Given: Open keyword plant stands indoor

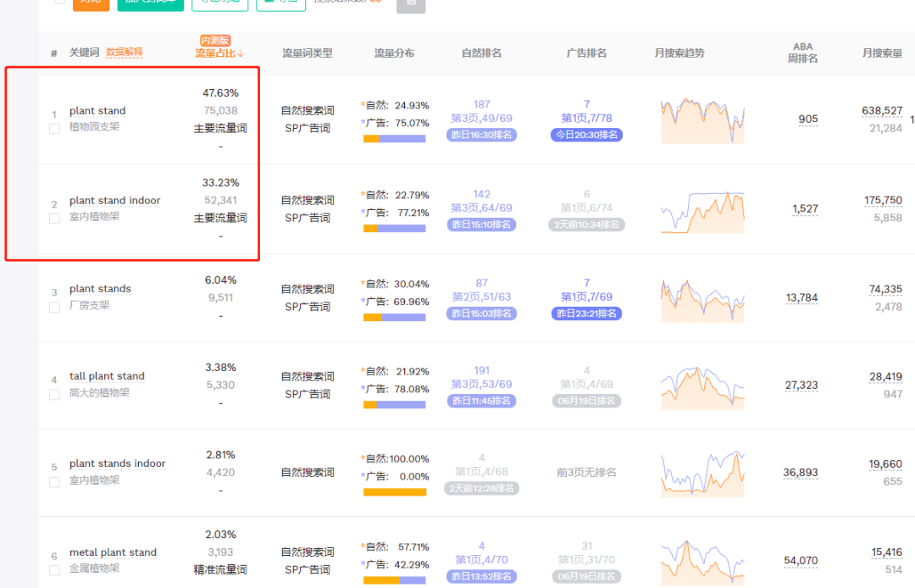Looking at the screenshot, I should pos(117,463).
